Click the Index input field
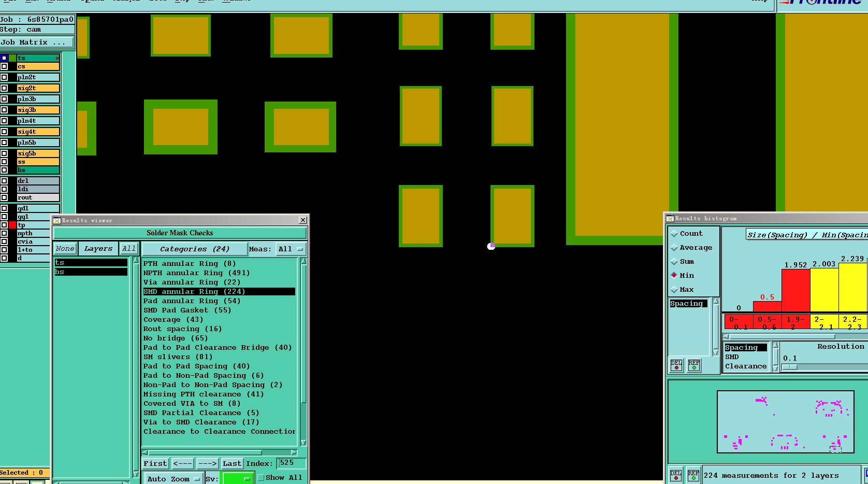The image size is (868, 484). [292, 463]
